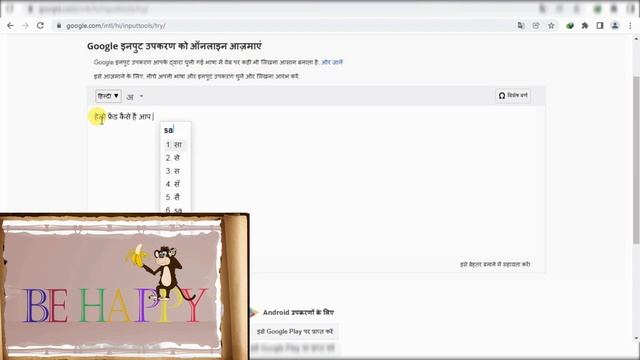This screenshot has width=640, height=360.
Task: Go forward to the next page
Action: [25, 26]
